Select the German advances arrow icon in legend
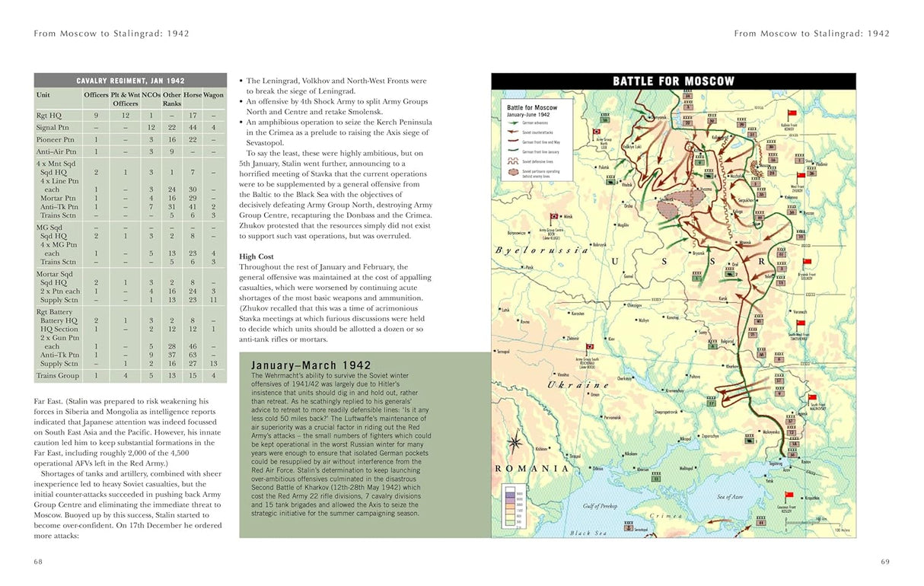Screen dimensions: 924x586 coord(512,122)
